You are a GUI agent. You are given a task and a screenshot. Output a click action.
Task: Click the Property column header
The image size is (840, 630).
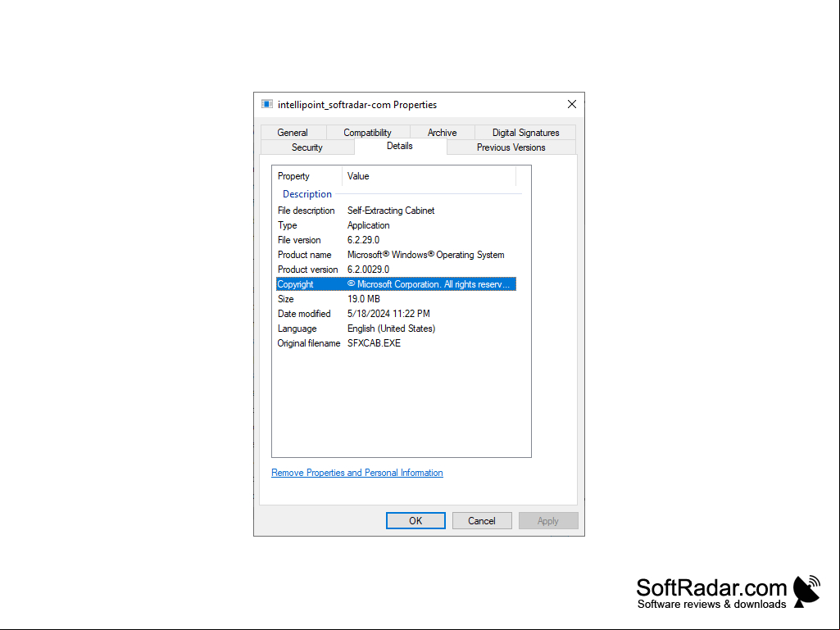[307, 176]
